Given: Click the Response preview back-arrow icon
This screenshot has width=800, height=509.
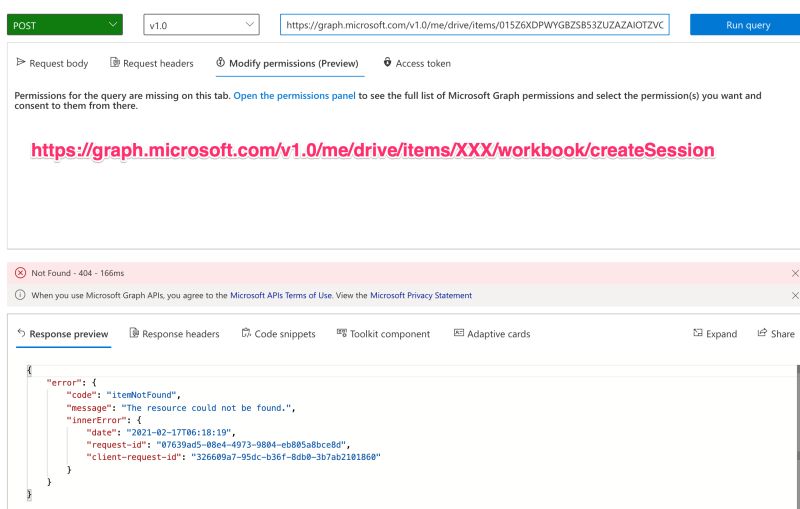Looking at the screenshot, I should pos(21,333).
